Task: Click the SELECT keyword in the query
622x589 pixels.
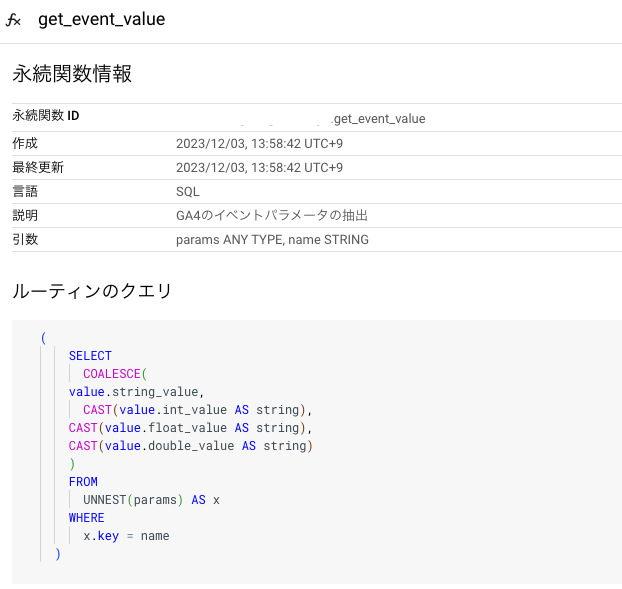Action: (90, 356)
